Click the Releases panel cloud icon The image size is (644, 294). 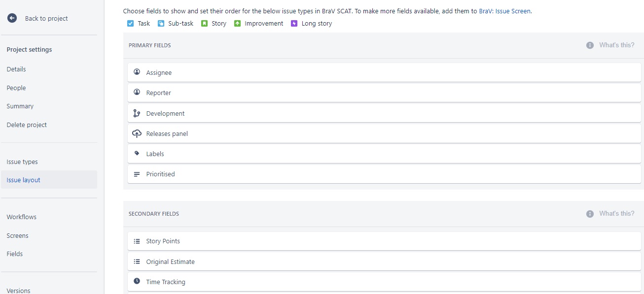pos(137,133)
